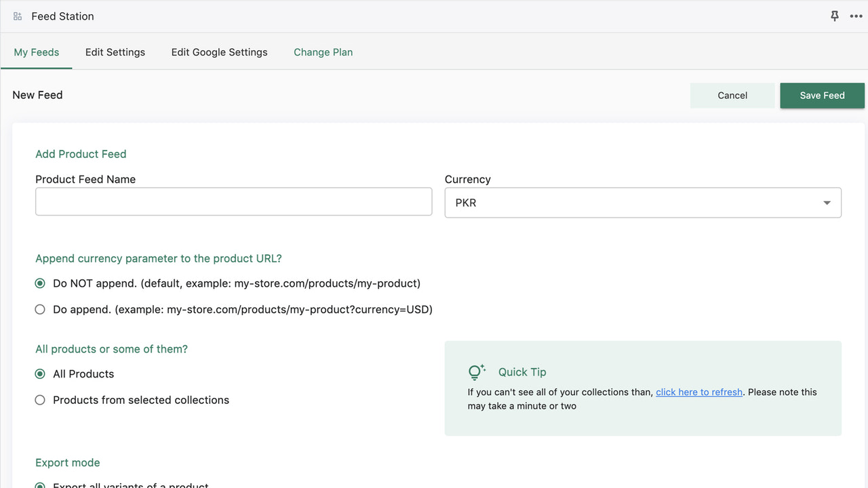Viewport: 868px width, 488px height.
Task: Select Export all variants radio option
Action: (40, 485)
